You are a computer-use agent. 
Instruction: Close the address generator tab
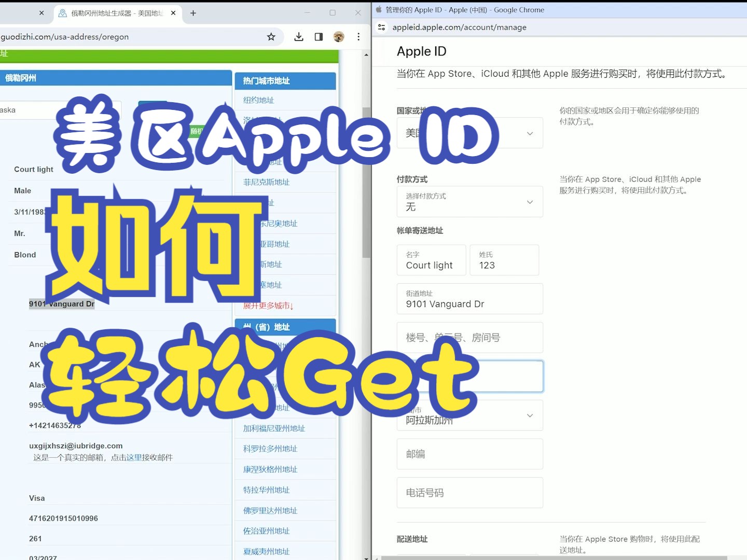173,13
